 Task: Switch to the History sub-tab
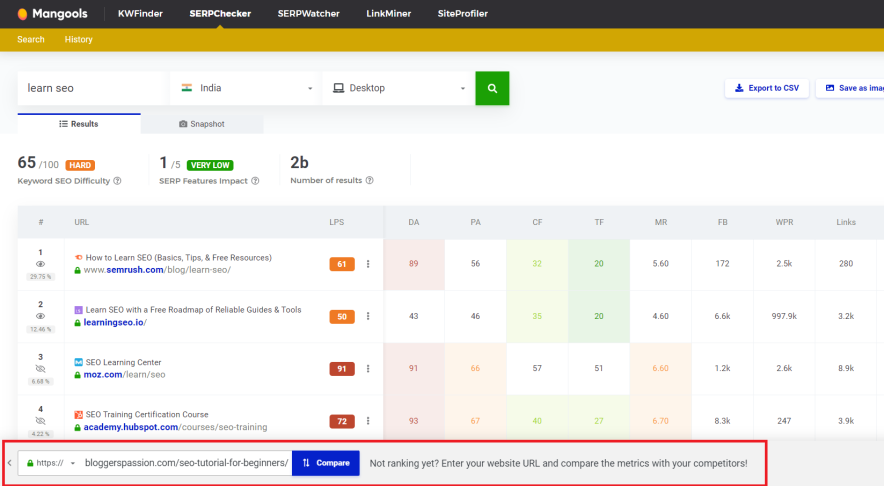[x=78, y=39]
